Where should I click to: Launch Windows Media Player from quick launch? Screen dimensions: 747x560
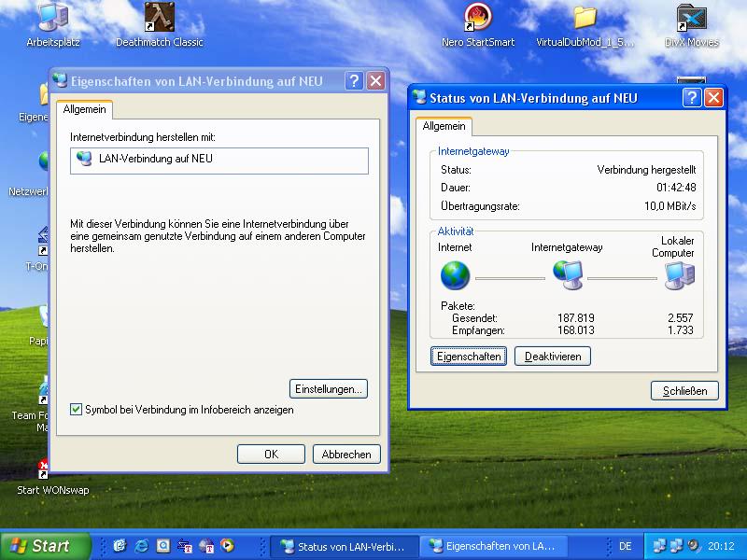point(227,546)
